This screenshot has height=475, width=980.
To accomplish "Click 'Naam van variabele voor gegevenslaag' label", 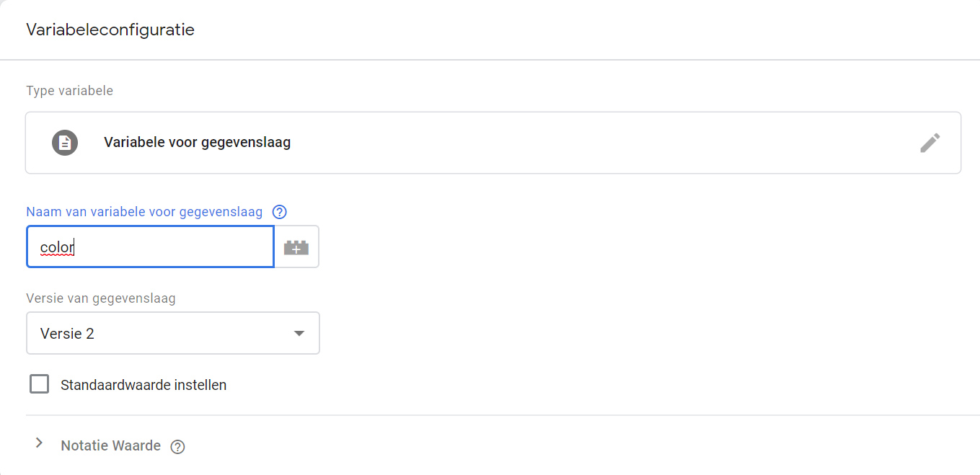I will (144, 212).
